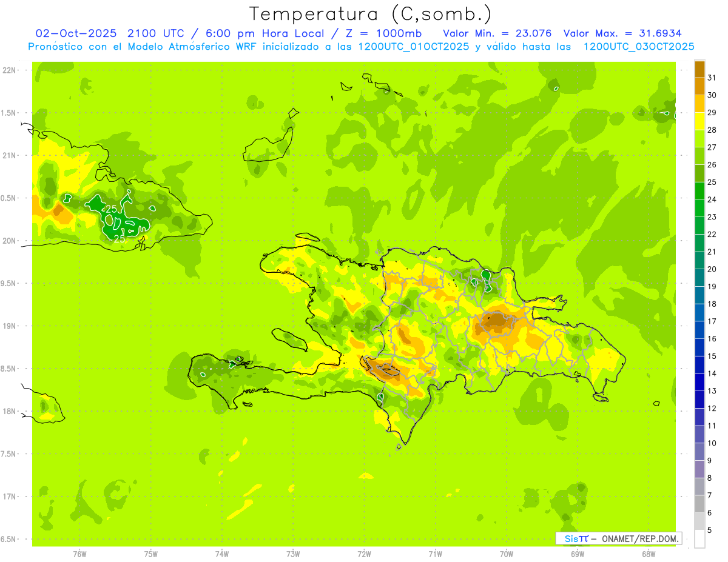Click the '21N' latitude label
Image resolution: width=728 pixels, height=562 pixels.
click(10, 156)
